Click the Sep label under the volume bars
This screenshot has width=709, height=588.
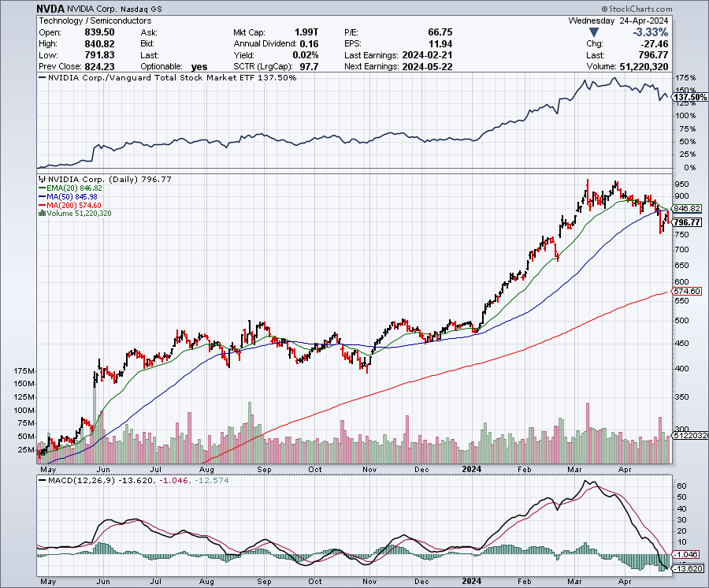(264, 469)
